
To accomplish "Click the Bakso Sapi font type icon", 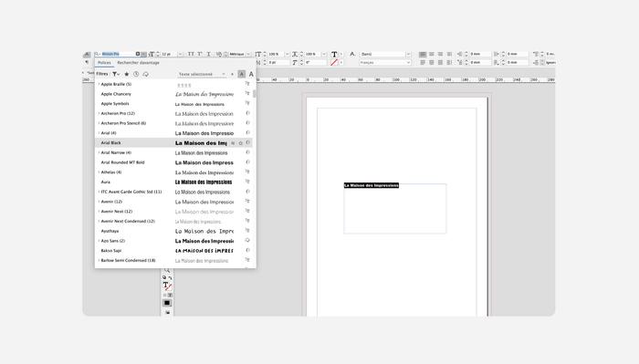I will (x=247, y=250).
